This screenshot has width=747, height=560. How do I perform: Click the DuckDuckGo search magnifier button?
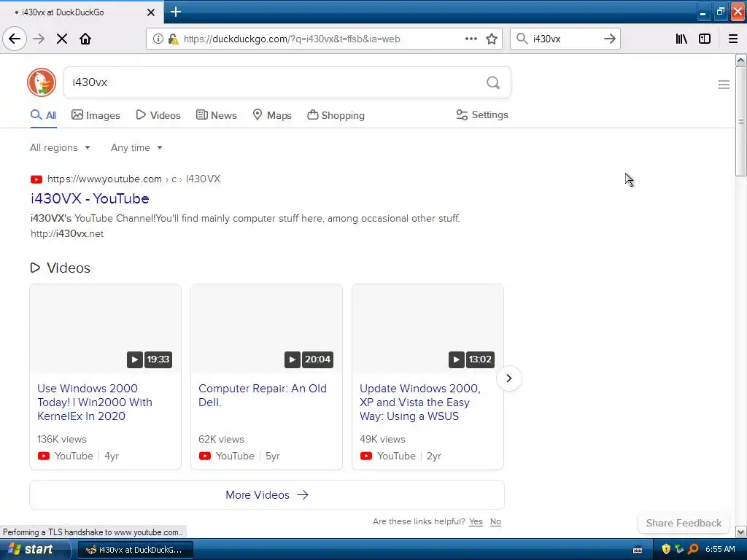click(x=493, y=83)
